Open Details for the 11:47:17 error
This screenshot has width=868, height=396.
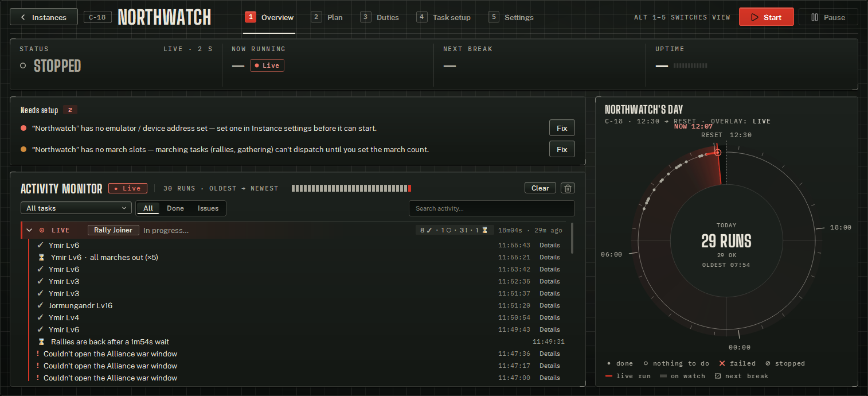point(549,366)
